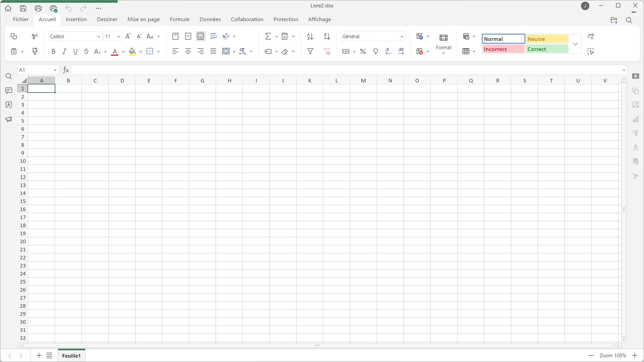The height and width of the screenshot is (362, 644).
Task: Click the Zoom in plus button
Action: coord(635,356)
